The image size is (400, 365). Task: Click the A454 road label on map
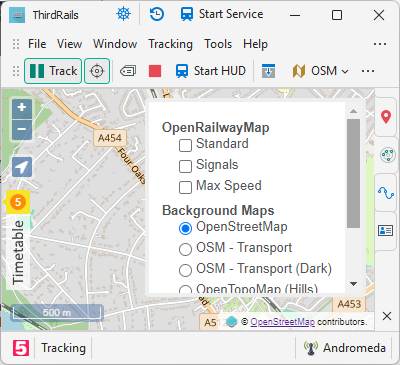(x=110, y=138)
